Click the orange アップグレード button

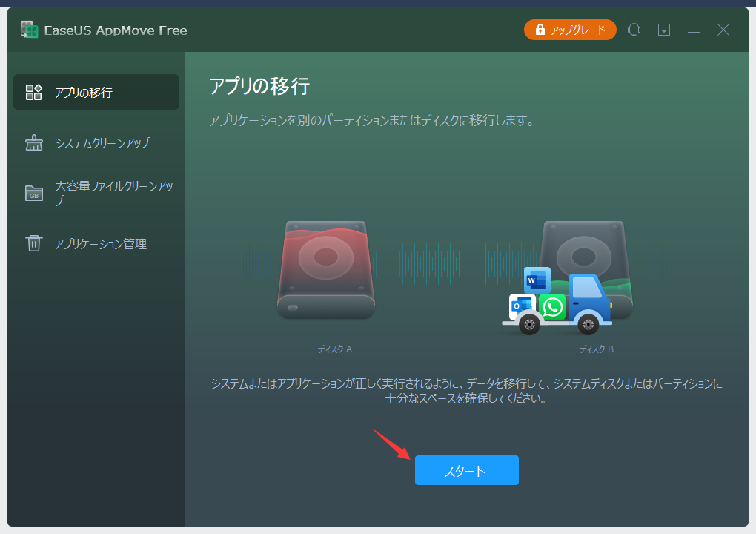coord(570,30)
